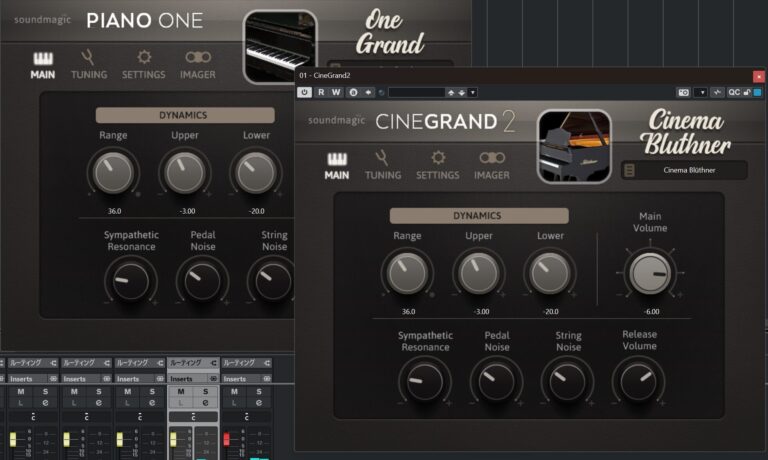This screenshot has height=460, width=768.
Task: Click the IMAGER icon in Piano One
Action: (198, 57)
